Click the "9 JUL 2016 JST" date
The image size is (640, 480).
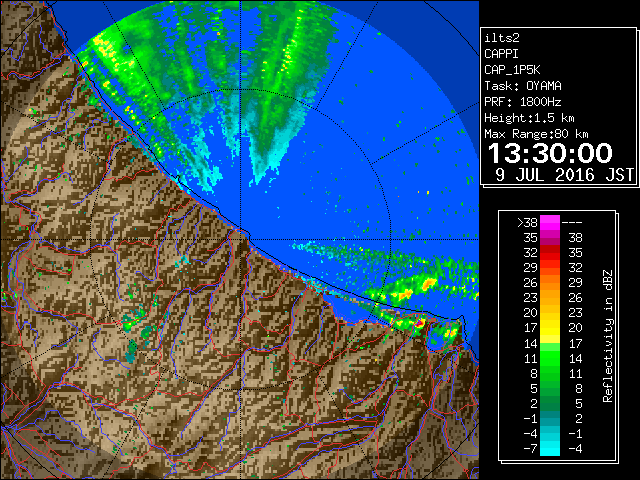(564, 175)
